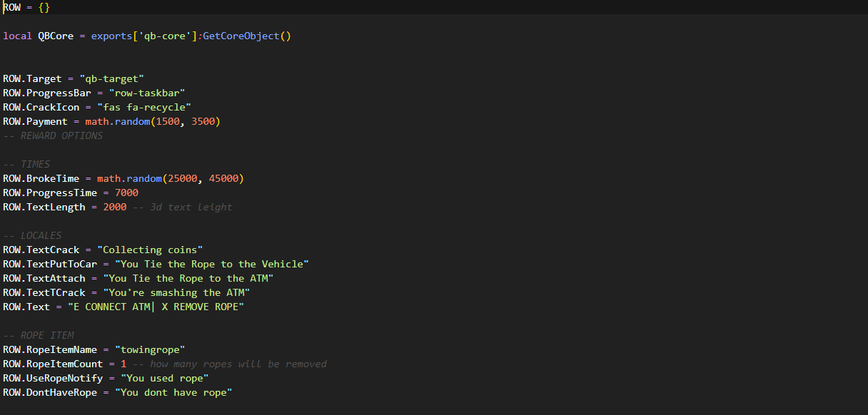This screenshot has height=415, width=868.
Task: Click the ROW.Target line's "qb-target" string
Action: coord(112,78)
